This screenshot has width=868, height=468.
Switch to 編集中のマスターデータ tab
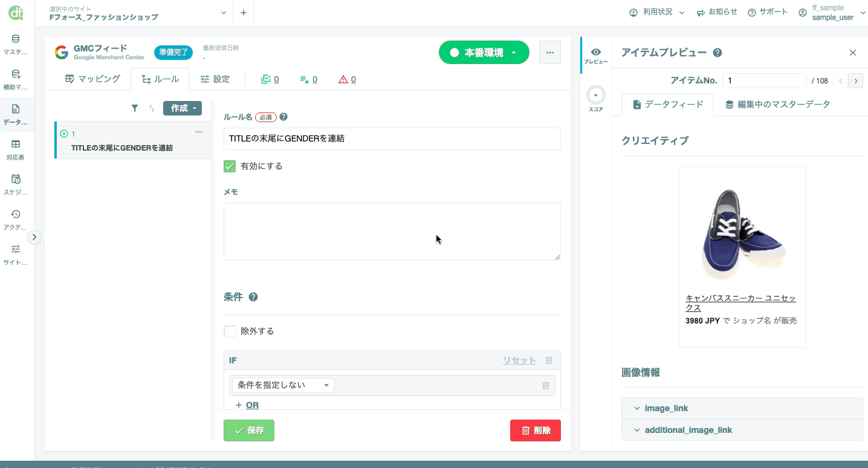click(x=777, y=104)
